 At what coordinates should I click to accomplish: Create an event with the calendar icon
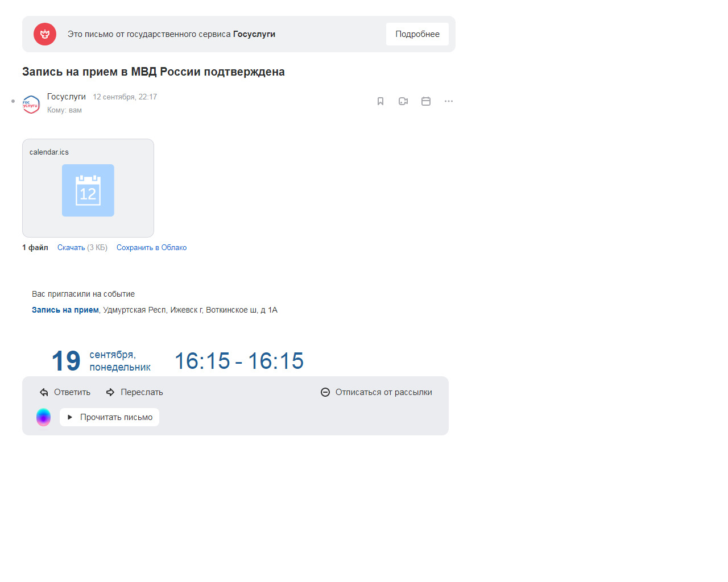point(426,101)
